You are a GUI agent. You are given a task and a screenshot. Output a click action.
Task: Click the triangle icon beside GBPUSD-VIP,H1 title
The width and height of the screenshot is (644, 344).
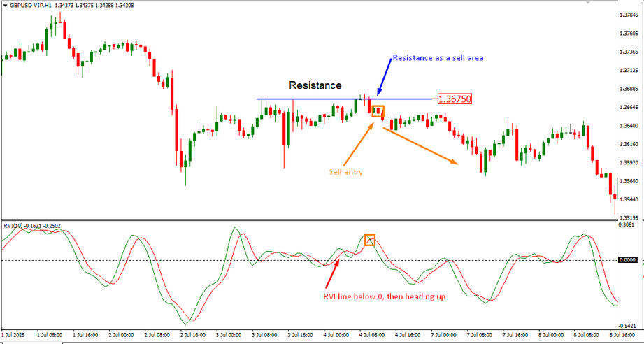tap(4, 4)
